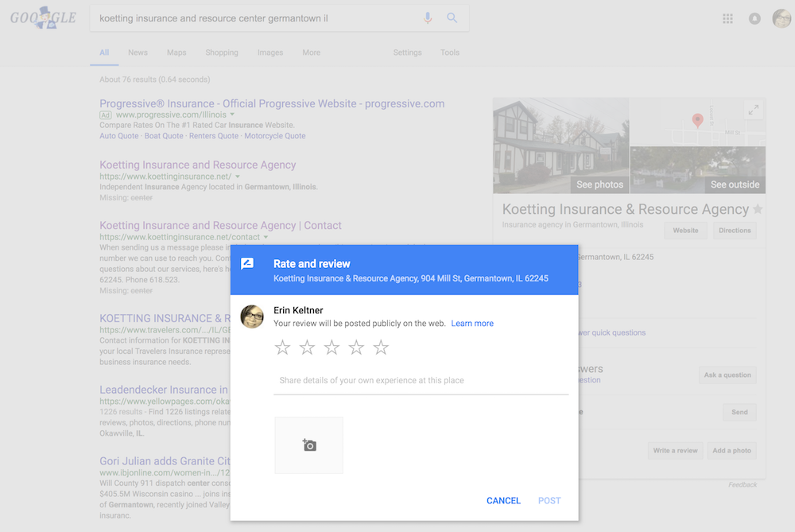The width and height of the screenshot is (795, 532).
Task: Open the More search menu
Action: (x=312, y=52)
